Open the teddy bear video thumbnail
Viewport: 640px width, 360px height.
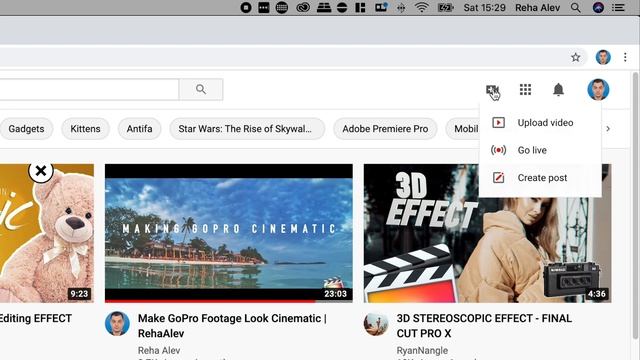coord(47,233)
